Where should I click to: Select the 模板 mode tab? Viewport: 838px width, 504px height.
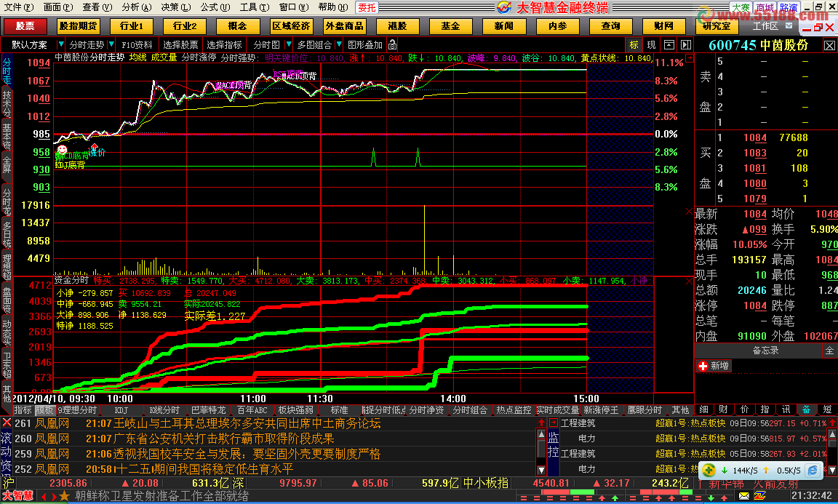tap(44, 410)
